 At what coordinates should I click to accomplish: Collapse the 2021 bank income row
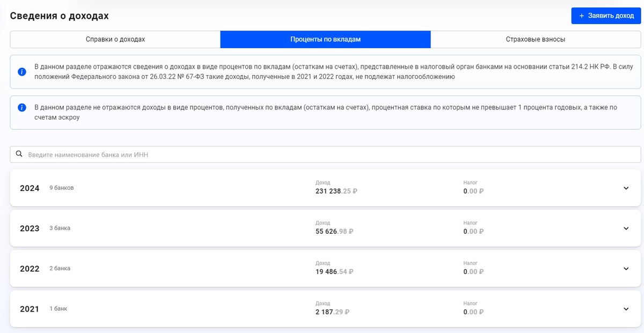[x=322, y=309]
